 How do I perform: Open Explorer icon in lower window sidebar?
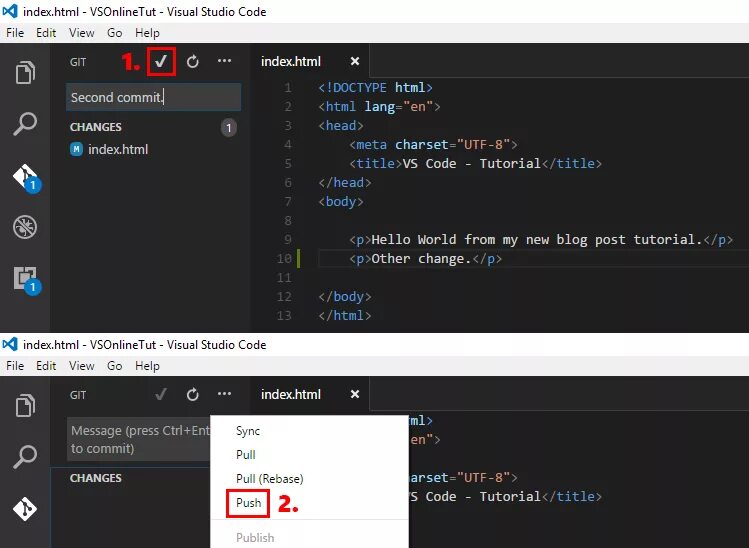[x=25, y=405]
